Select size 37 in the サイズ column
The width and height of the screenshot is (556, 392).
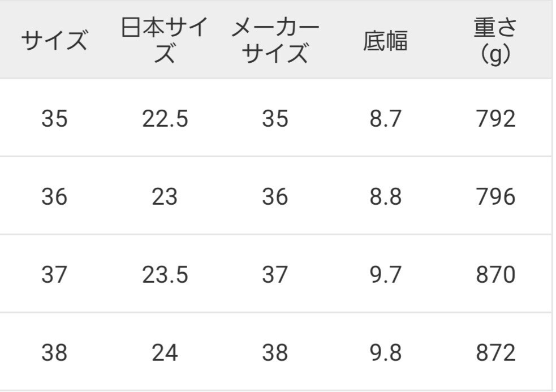[54, 274]
